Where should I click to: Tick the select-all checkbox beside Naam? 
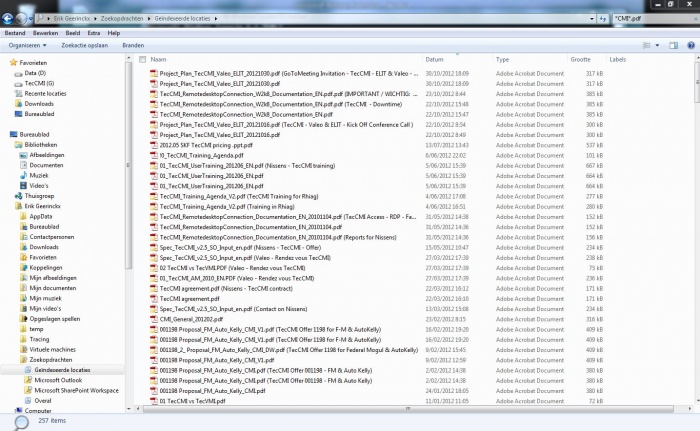pos(142,59)
